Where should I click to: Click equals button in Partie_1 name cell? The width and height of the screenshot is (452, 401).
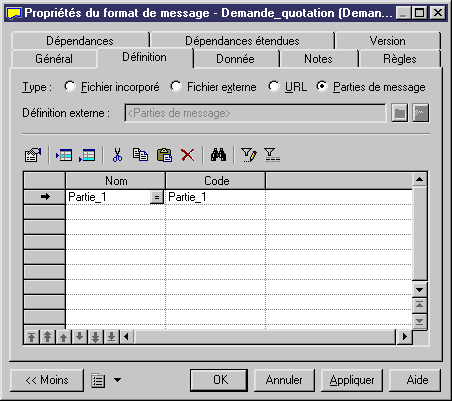(x=156, y=197)
